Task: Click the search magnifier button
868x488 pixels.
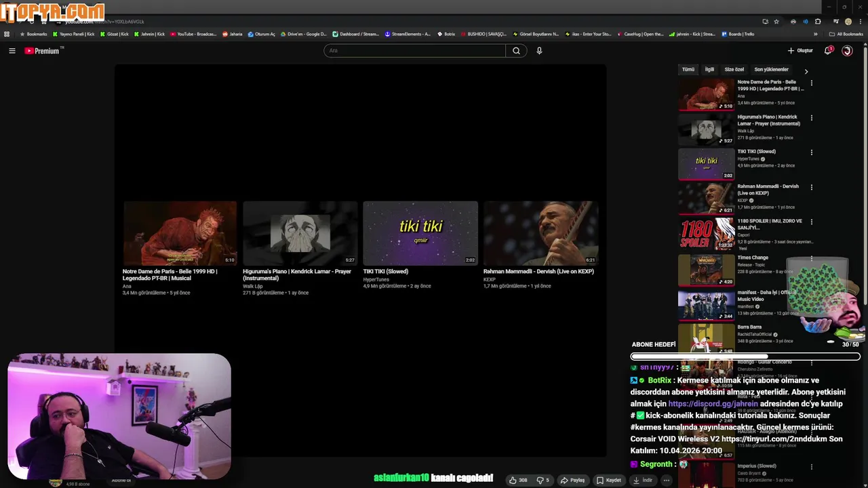Action: (516, 51)
